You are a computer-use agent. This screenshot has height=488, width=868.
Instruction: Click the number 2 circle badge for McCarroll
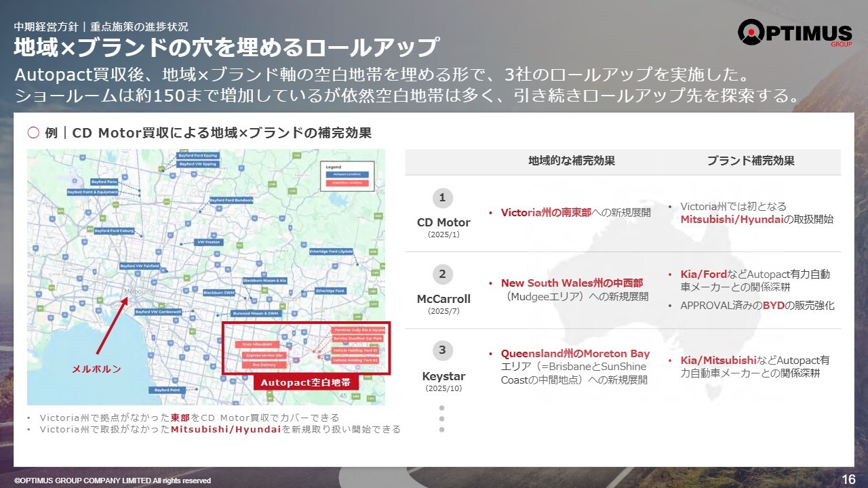pos(442,274)
